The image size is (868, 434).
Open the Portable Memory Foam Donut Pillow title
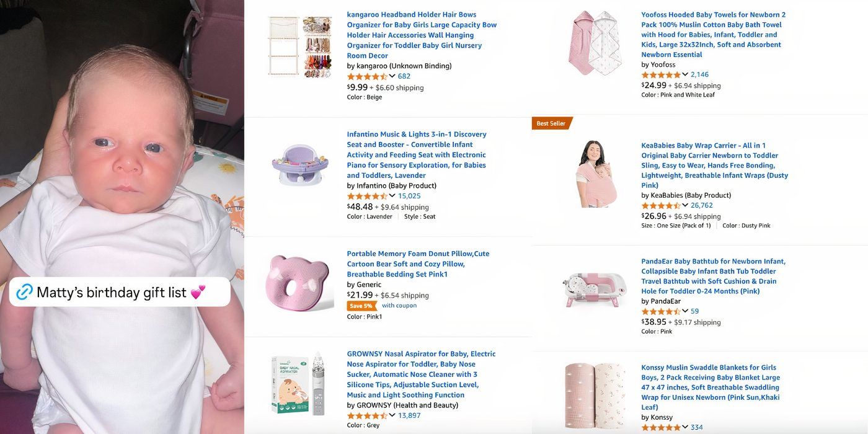(418, 264)
